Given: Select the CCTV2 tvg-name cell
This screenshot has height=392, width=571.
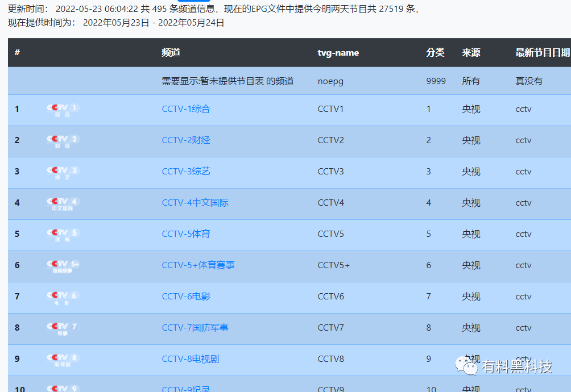Looking at the screenshot, I should (330, 140).
